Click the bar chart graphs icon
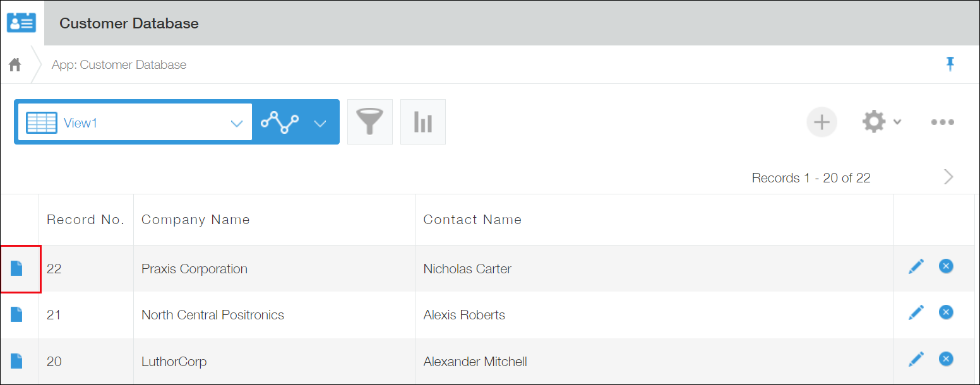 pyautogui.click(x=422, y=121)
